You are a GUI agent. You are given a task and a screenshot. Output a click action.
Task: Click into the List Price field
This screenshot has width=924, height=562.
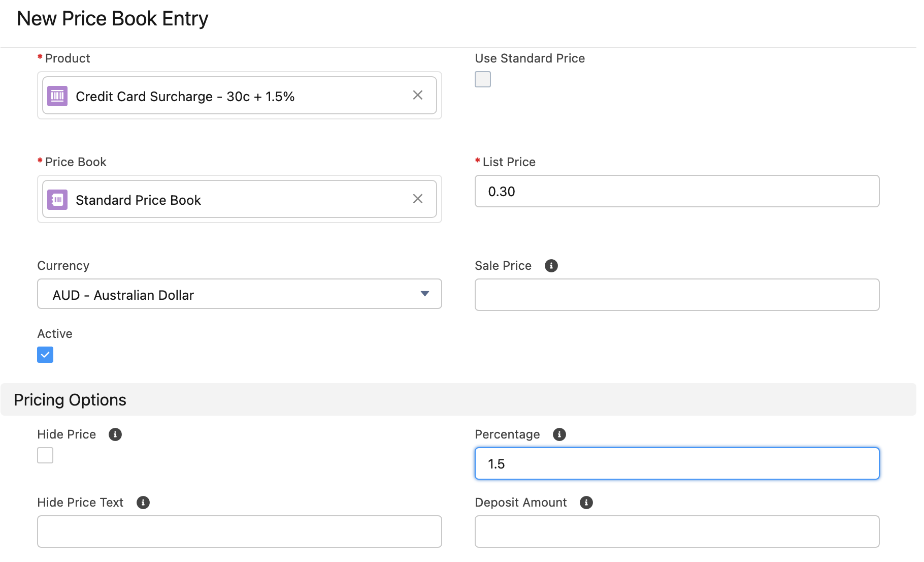pyautogui.click(x=677, y=192)
